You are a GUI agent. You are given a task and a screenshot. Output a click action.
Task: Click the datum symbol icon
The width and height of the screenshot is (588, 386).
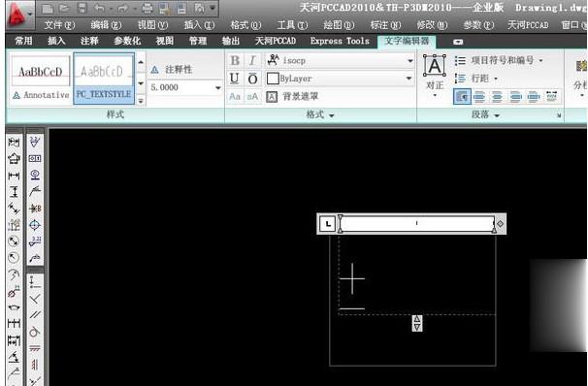pos(35,175)
